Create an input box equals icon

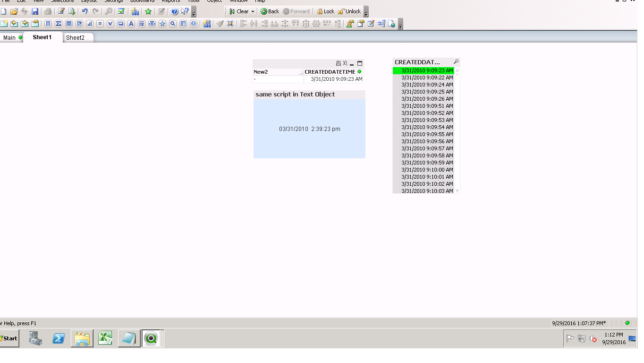(x=100, y=24)
